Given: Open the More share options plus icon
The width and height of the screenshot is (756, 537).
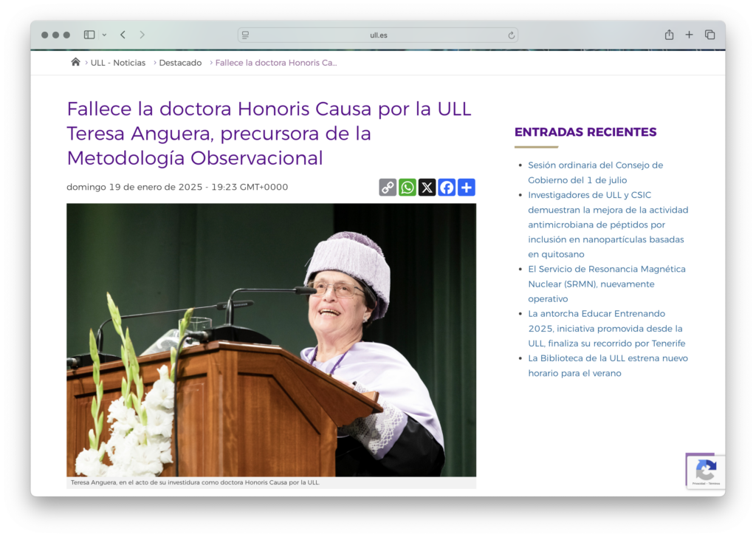Looking at the screenshot, I should tap(466, 188).
